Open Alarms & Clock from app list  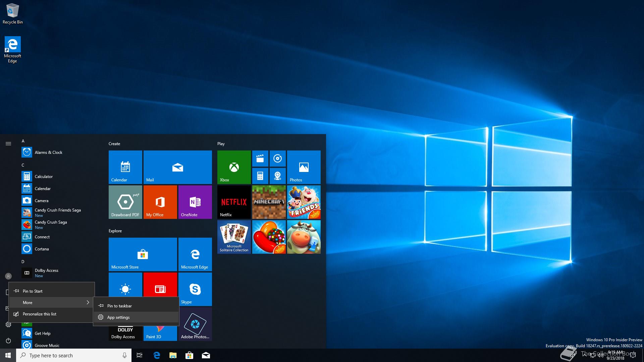(x=61, y=152)
